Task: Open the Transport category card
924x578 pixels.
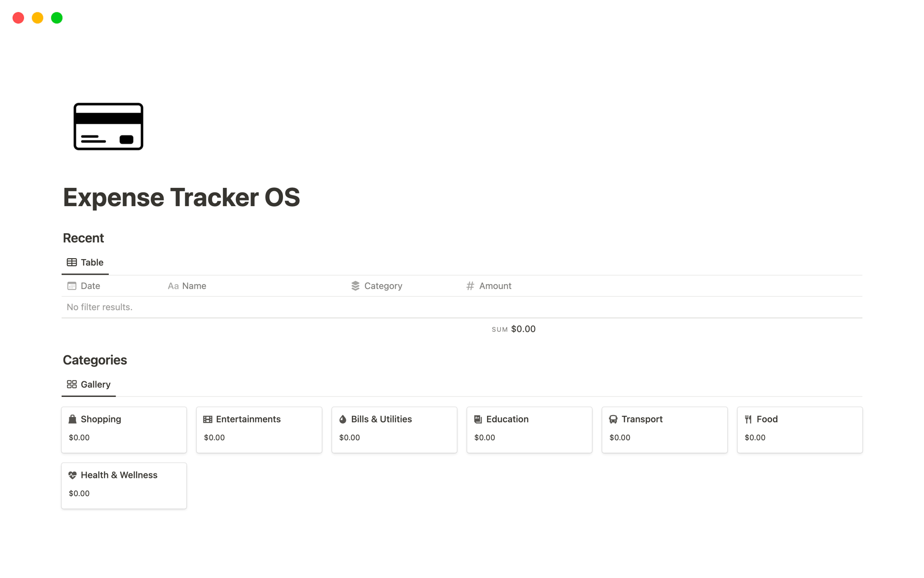Action: coord(664,430)
